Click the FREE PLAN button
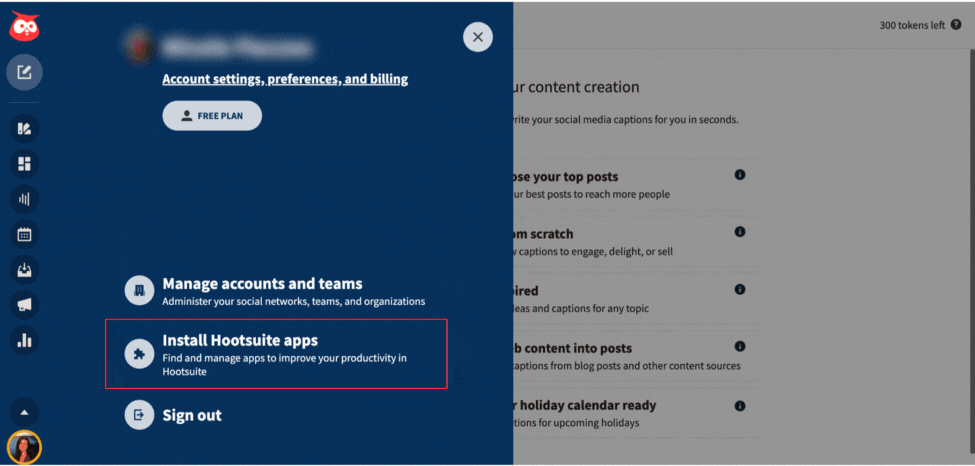The image size is (975, 466). coord(212,116)
